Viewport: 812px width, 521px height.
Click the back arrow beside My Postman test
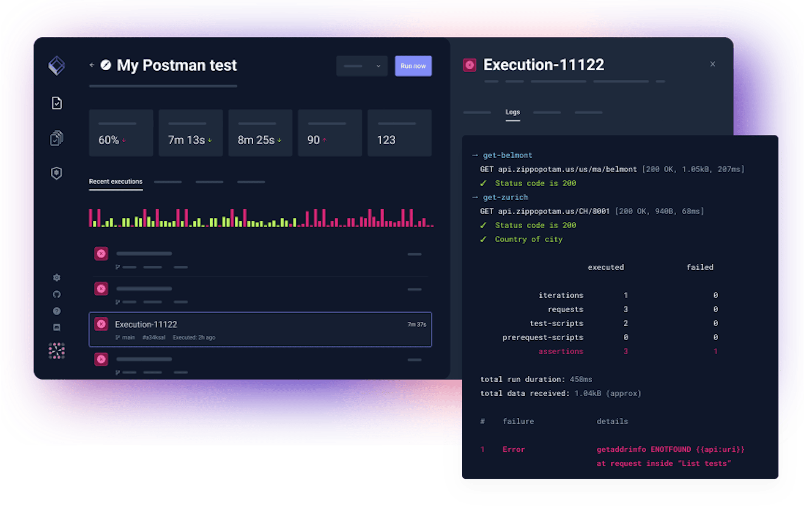coord(92,65)
